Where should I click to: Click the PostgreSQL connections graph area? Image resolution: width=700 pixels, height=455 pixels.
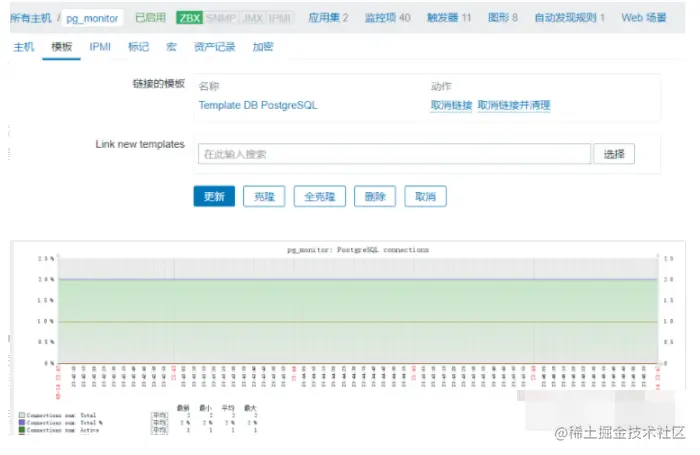point(358,311)
